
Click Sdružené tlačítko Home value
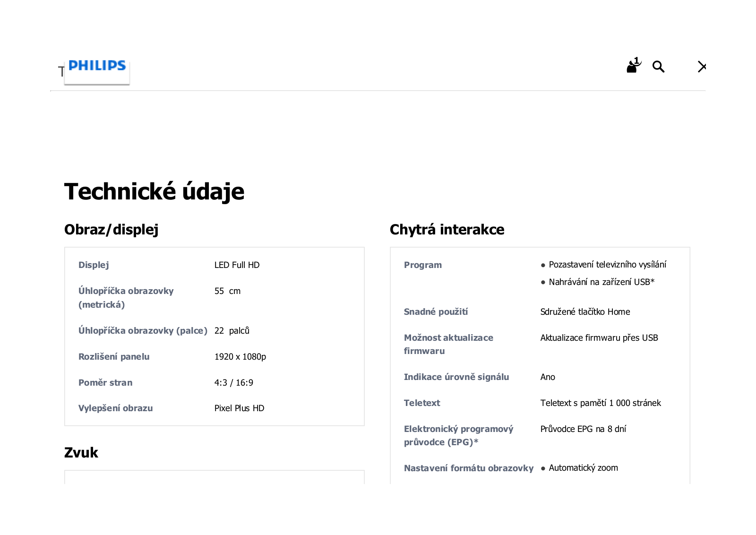coord(585,312)
